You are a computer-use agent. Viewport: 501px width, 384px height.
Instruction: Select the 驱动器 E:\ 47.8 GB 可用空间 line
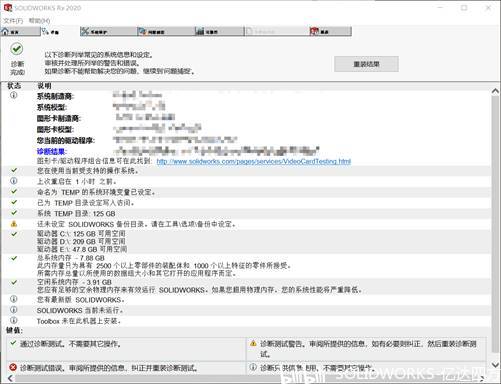click(82, 249)
